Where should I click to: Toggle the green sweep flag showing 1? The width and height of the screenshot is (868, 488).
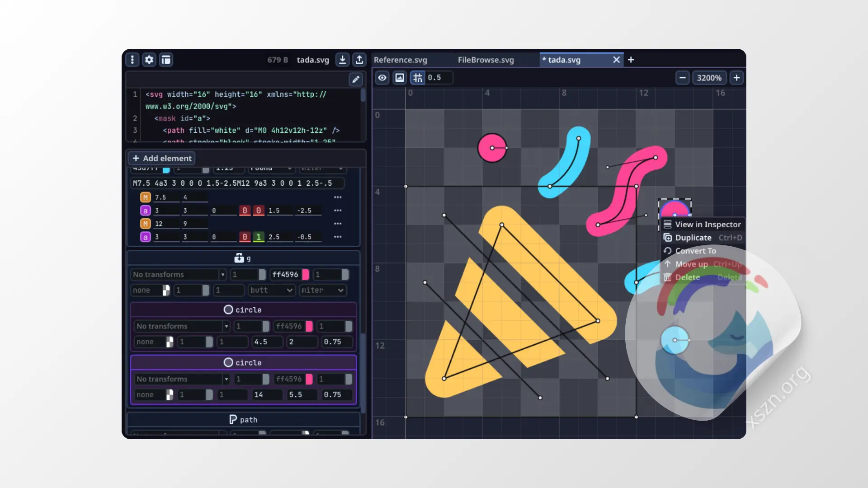pos(259,237)
